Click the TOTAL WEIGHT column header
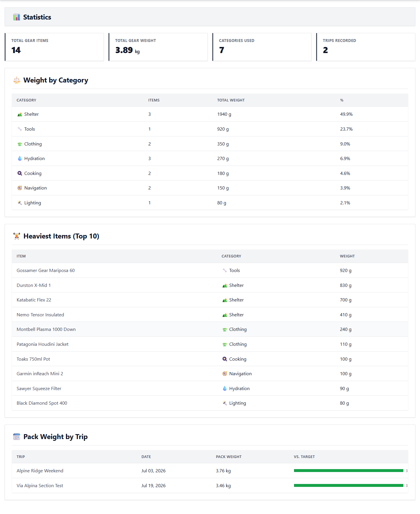This screenshot has width=420, height=514. (231, 100)
